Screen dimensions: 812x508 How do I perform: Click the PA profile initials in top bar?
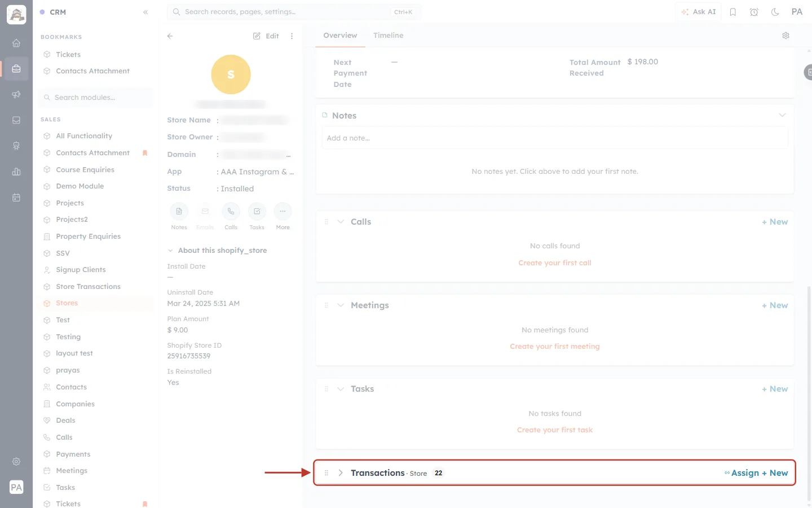797,12
